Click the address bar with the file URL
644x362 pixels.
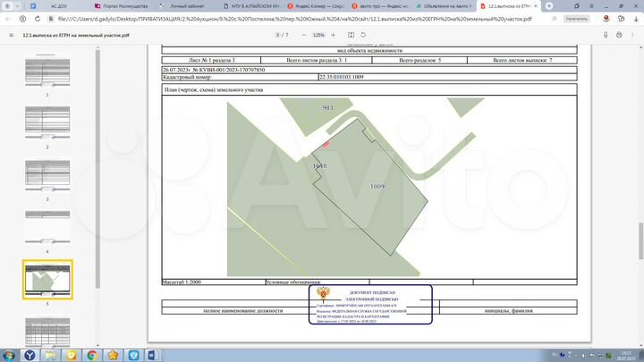[x=294, y=19]
